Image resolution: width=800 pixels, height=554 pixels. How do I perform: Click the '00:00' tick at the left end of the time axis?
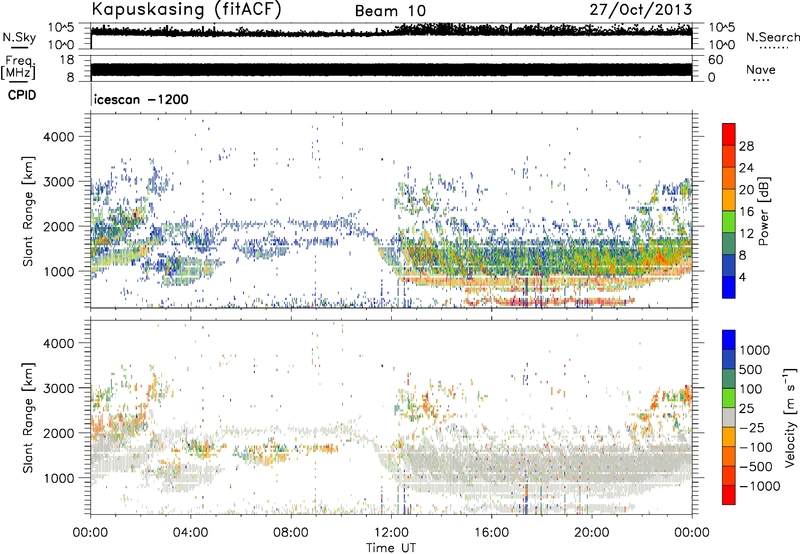(x=90, y=533)
